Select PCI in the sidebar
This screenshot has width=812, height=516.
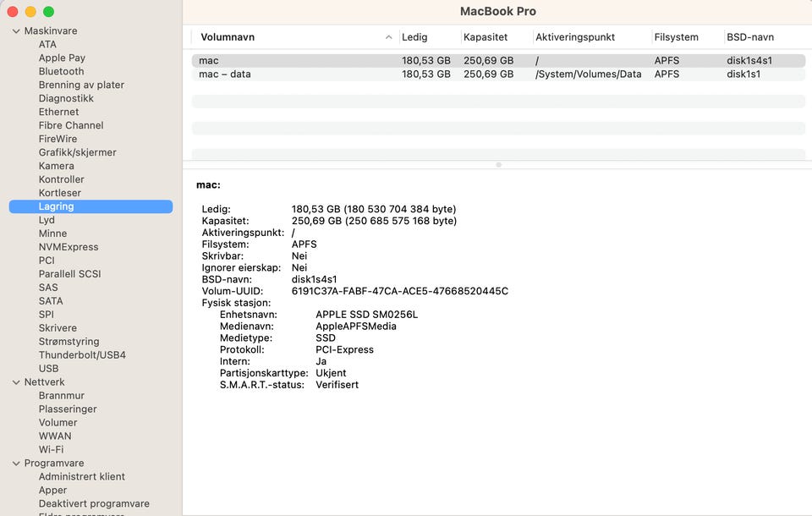(x=46, y=261)
